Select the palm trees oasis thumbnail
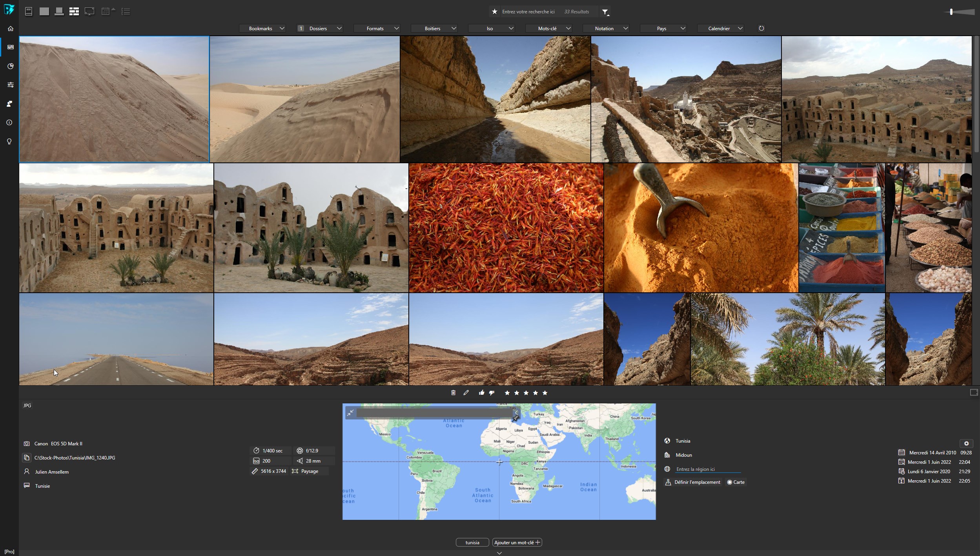 click(788, 339)
